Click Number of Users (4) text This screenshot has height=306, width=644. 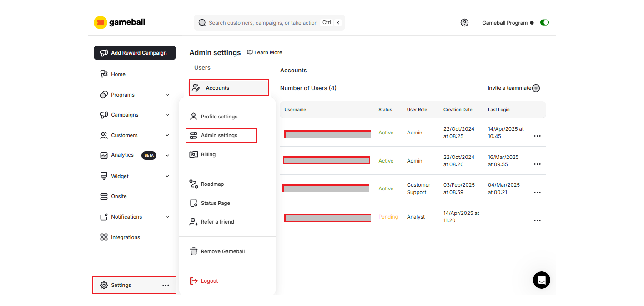308,88
